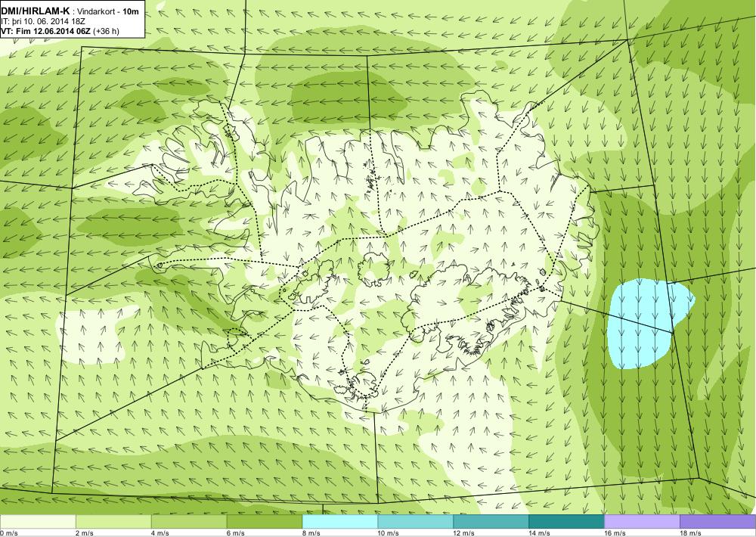The height and width of the screenshot is (537, 756).
Task: Click the 0–2 m/s legend color swatch
Action: pyautogui.click(x=38, y=522)
